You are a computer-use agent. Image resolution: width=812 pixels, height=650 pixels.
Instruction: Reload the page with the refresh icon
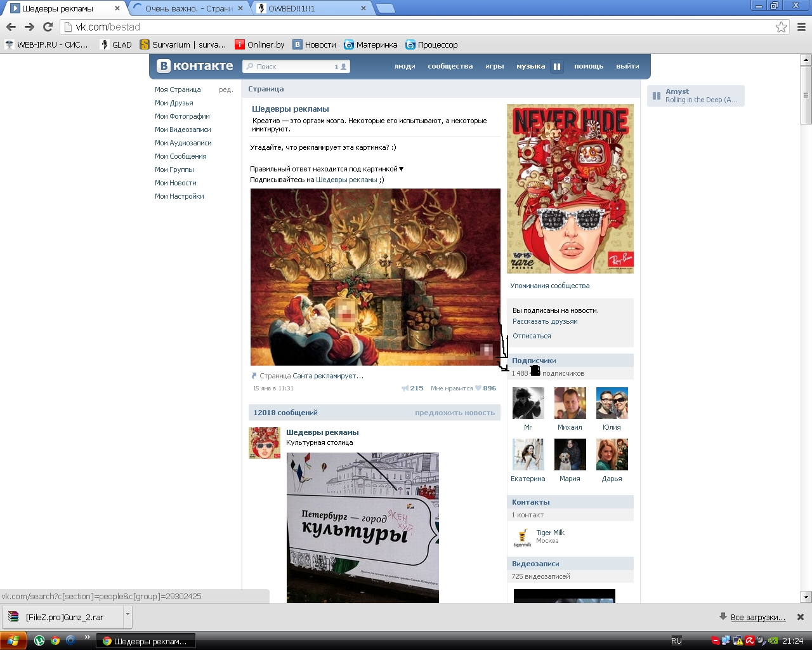click(48, 27)
